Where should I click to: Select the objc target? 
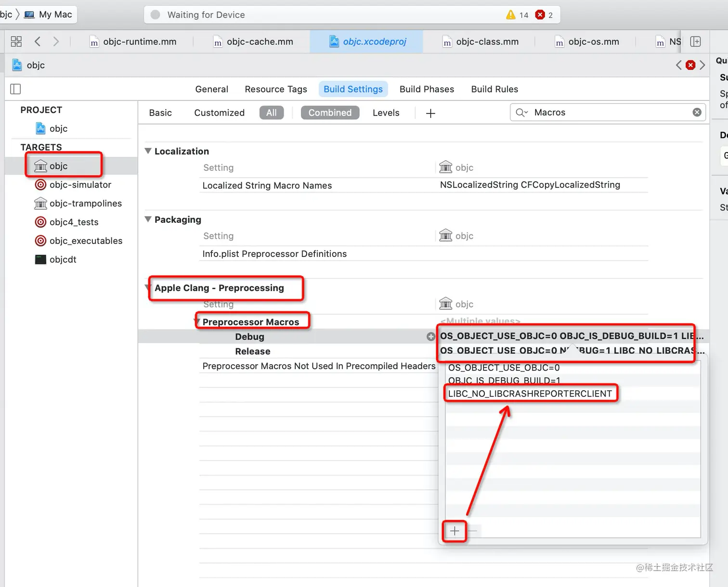pos(51,166)
